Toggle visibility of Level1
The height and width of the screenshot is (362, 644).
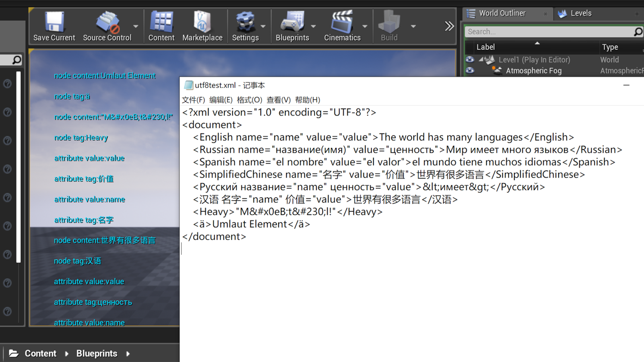(470, 59)
